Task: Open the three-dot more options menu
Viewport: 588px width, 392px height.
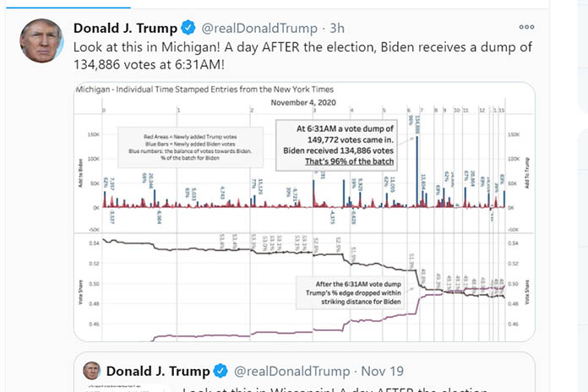Action: (526, 28)
